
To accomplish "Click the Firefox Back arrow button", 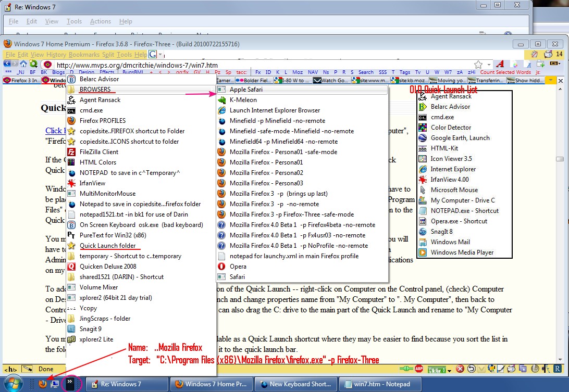I will [x=7, y=64].
